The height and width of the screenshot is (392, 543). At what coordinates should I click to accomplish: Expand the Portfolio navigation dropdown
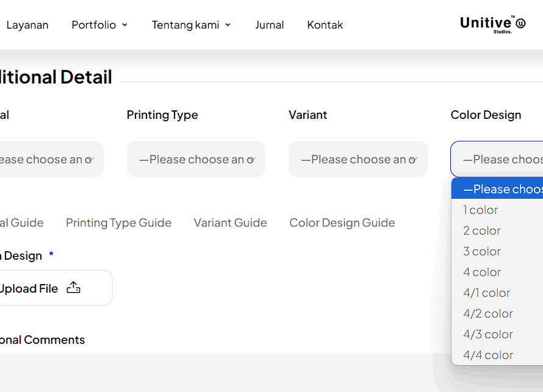coord(99,25)
